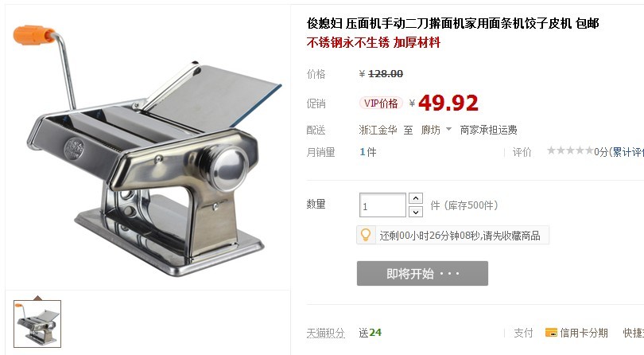644x355 pixels.
Task: Click the 1件 monthly sales count
Action: [x=368, y=152]
